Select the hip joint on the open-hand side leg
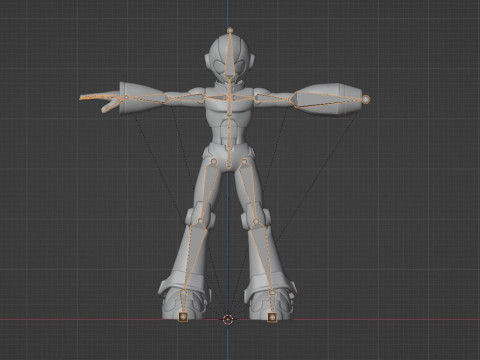This screenshot has width=480, height=360. tap(214, 162)
